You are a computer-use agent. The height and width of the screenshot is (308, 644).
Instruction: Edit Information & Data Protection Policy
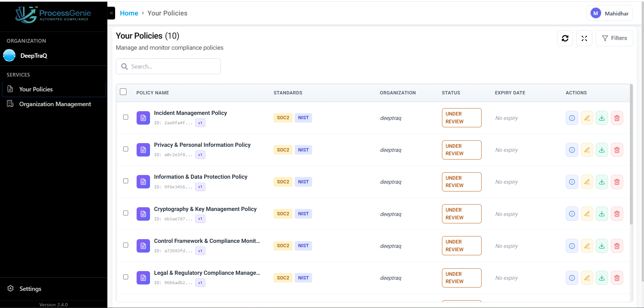(x=587, y=182)
